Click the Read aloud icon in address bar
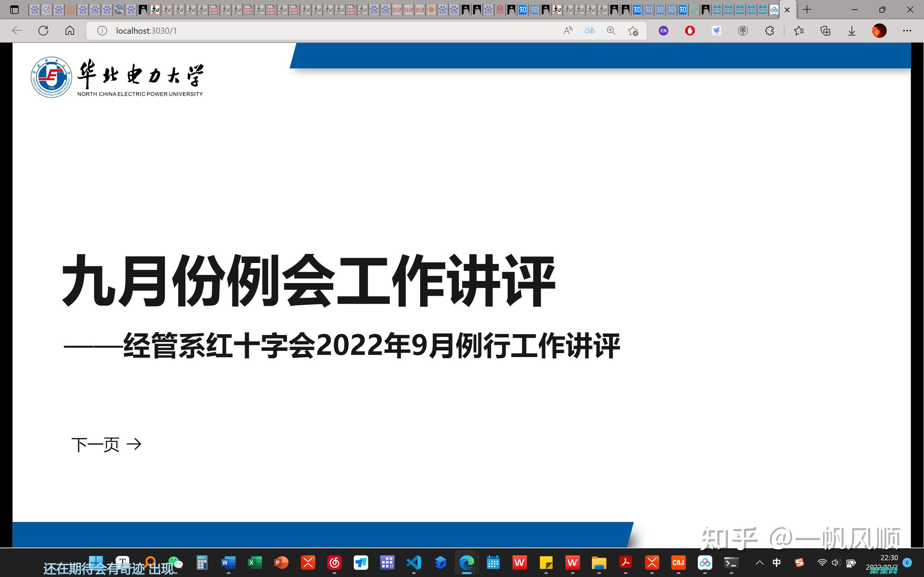924x577 pixels. pyautogui.click(x=568, y=31)
